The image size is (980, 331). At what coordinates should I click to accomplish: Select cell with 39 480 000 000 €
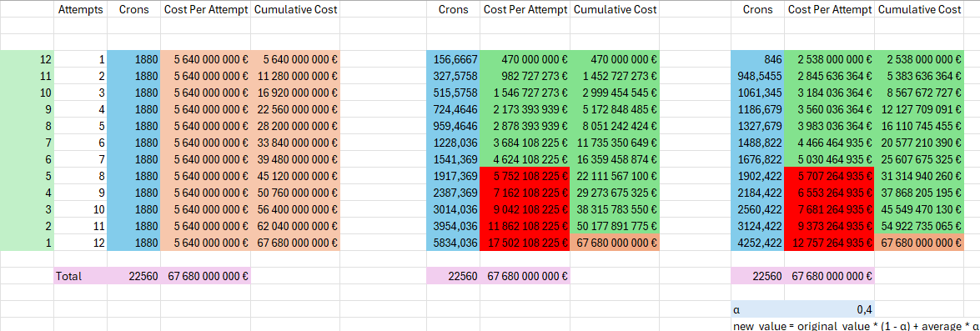tap(295, 159)
